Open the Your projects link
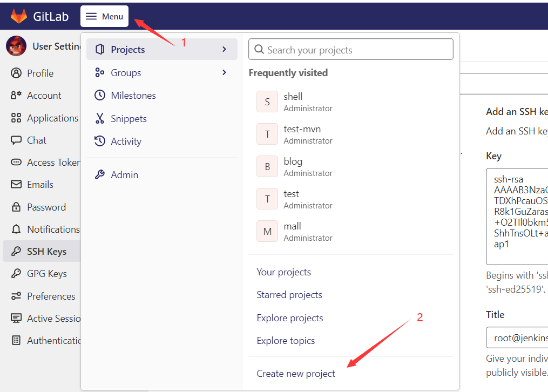 [284, 272]
